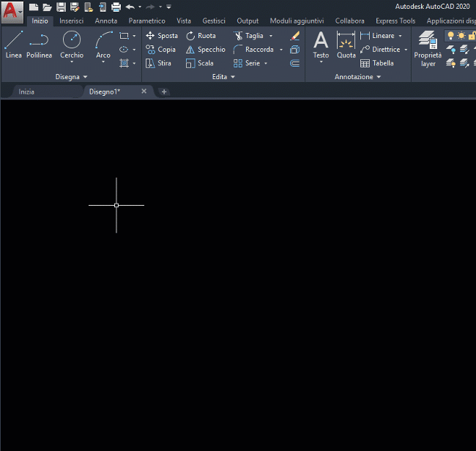Click the offset tool icon in Edita panel

[295, 63]
